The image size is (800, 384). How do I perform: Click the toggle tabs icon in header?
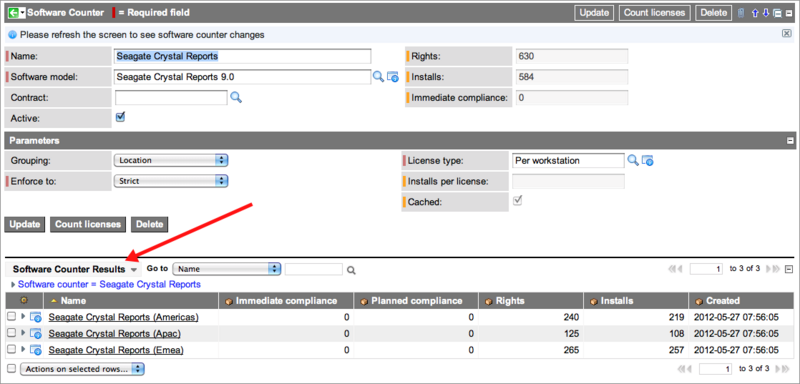pyautogui.click(x=777, y=13)
